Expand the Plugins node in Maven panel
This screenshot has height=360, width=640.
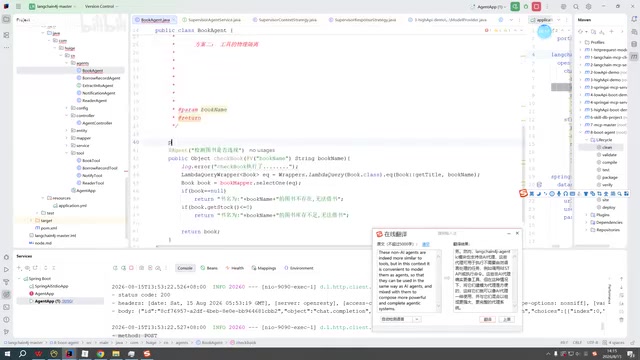[x=587, y=215]
